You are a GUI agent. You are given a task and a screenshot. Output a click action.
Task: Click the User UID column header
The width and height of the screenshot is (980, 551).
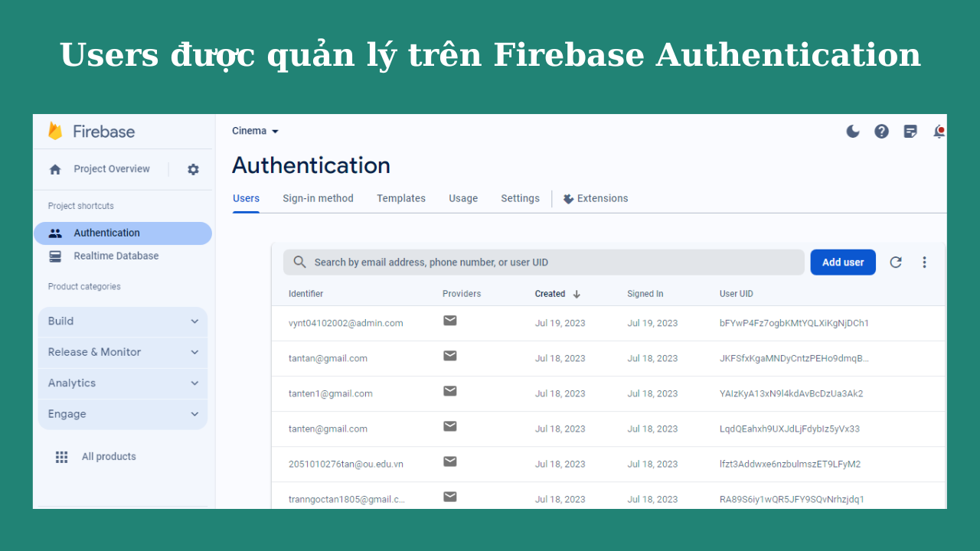click(x=737, y=294)
